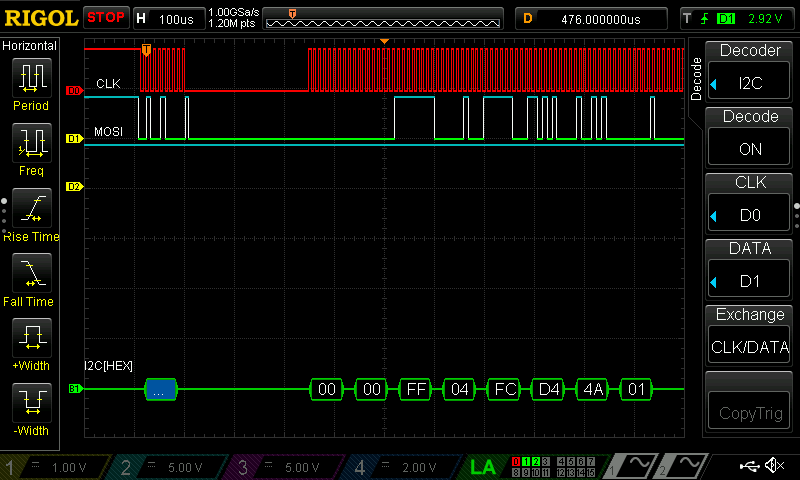800x480 pixels.
Task: Click the Decode side menu tab
Action: point(696,79)
